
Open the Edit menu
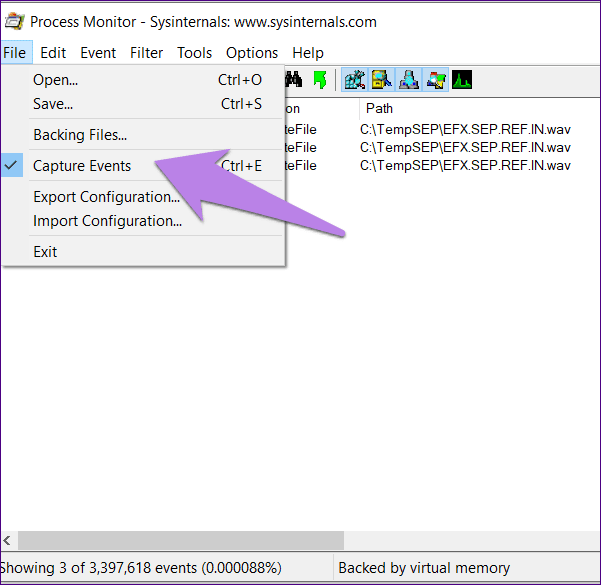click(53, 53)
